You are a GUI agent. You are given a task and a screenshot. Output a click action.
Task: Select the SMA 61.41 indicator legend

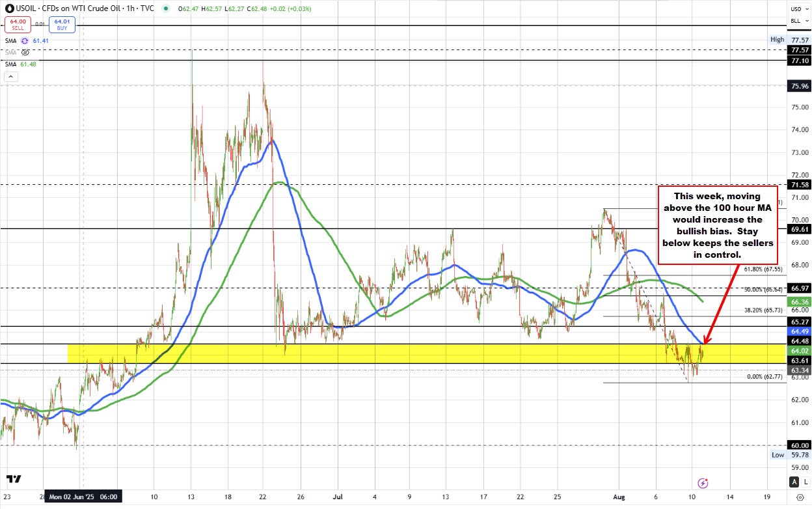pos(10,40)
